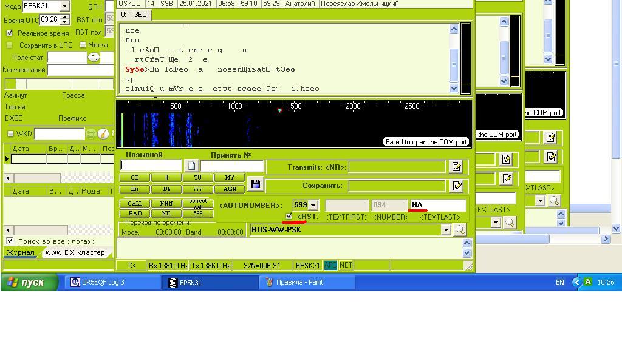Click the broom clear icon near WKD
Image resolution: width=622 pixels, height=364 pixels.
[x=103, y=133]
